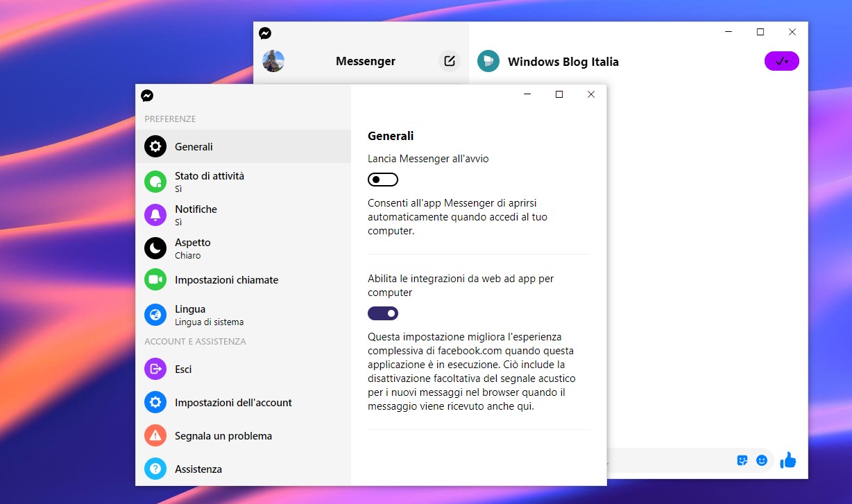
Task: Click the Messenger heading in main window
Action: [366, 61]
